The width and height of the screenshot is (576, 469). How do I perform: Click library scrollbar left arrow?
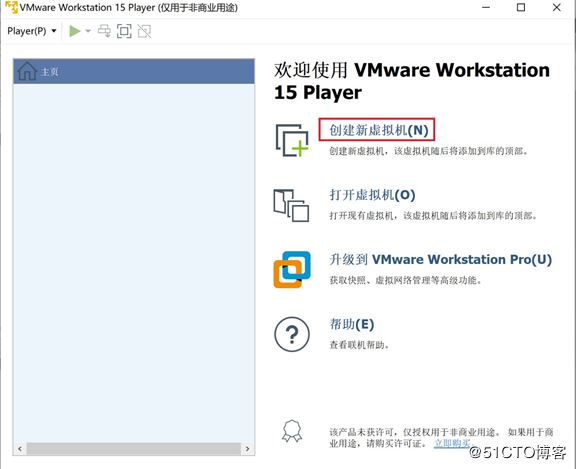click(20, 448)
